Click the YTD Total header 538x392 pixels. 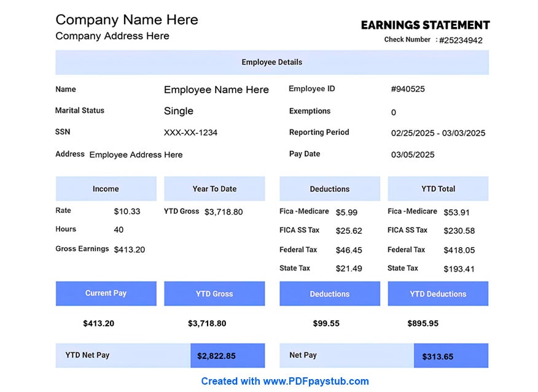pos(437,188)
